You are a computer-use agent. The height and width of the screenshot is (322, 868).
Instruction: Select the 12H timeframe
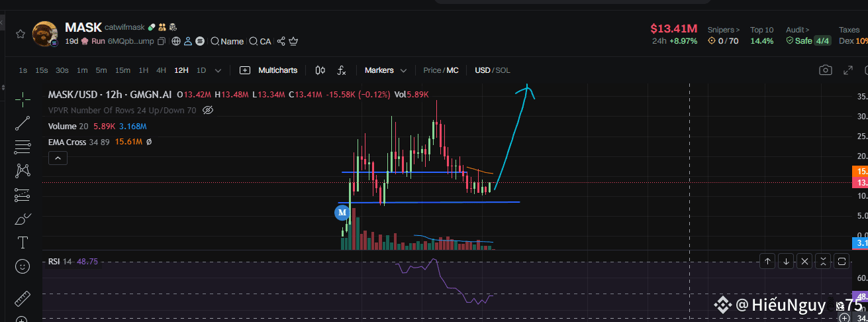(181, 70)
